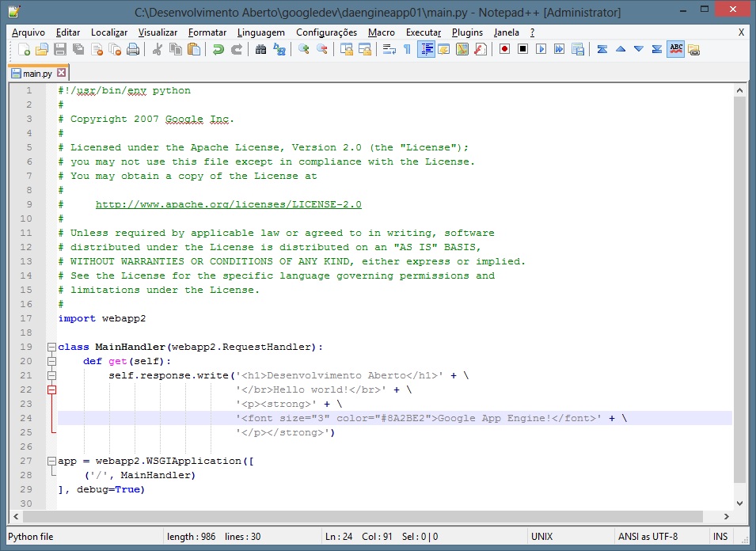Click the Zoom in magnifier icon
Viewport: 756px width, 551px height.
click(x=304, y=49)
